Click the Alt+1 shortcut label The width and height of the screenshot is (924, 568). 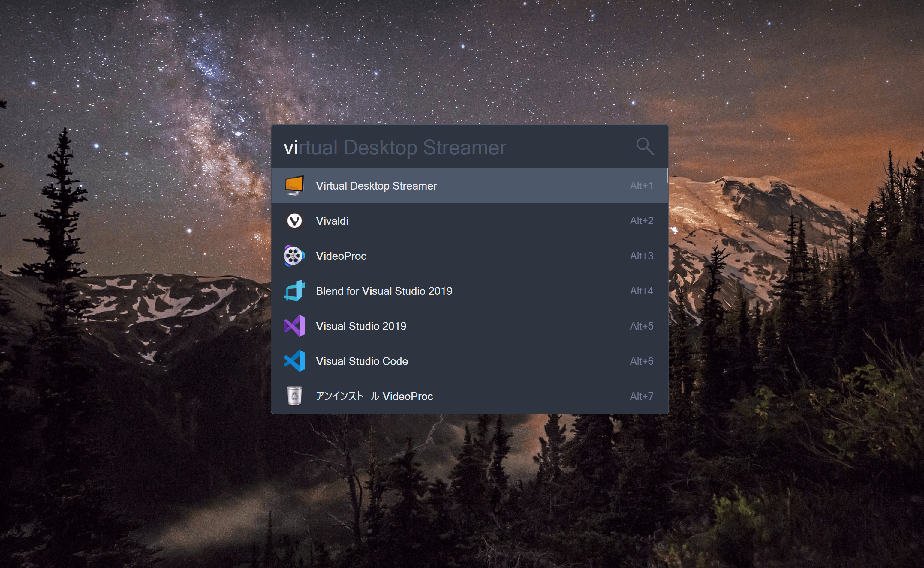point(642,186)
